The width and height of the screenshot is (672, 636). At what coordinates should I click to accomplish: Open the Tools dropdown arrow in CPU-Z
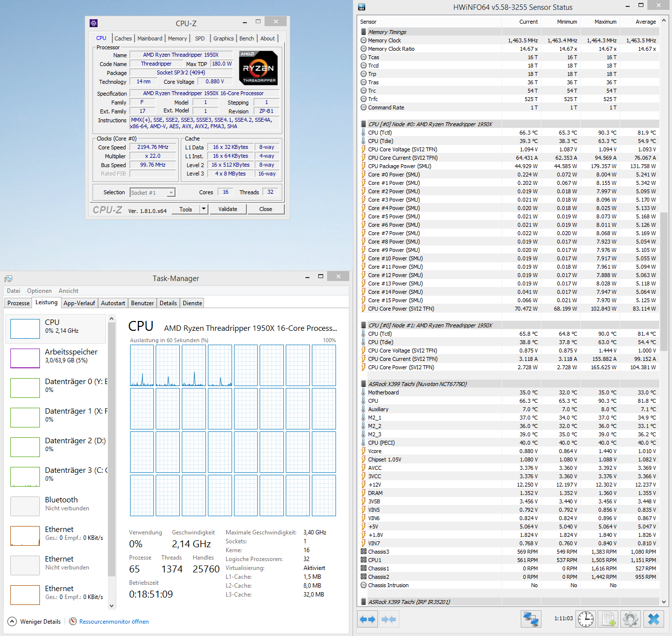point(203,209)
